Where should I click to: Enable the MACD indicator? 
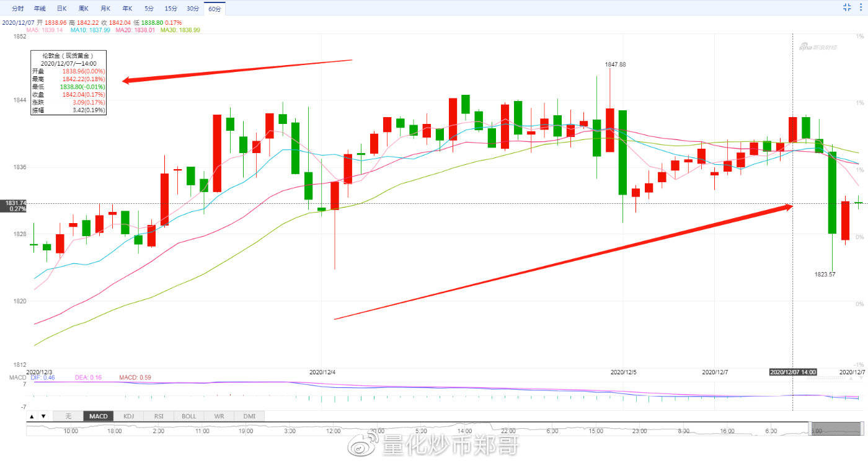(x=98, y=416)
